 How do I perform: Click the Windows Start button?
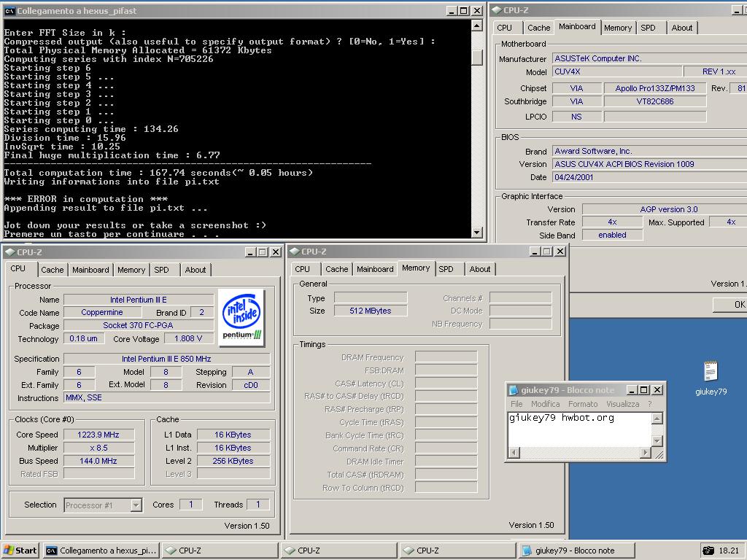(x=20, y=551)
